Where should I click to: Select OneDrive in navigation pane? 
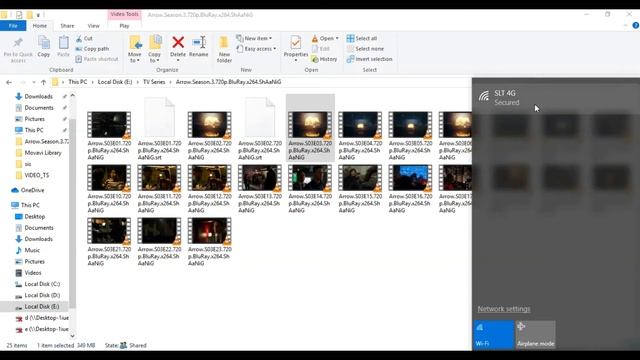(x=32, y=190)
